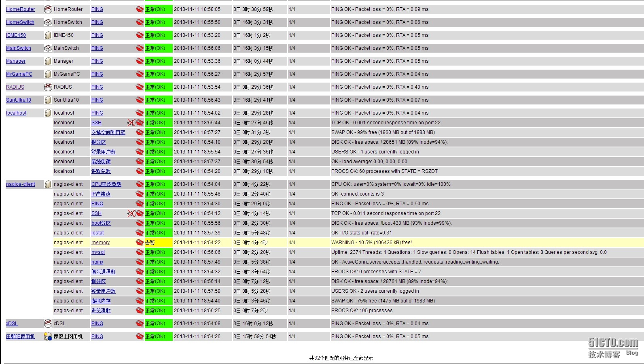The image size is (644, 364).
Task: Click the mysql Uptime 2374 status text
Action: pyautogui.click(x=469, y=252)
